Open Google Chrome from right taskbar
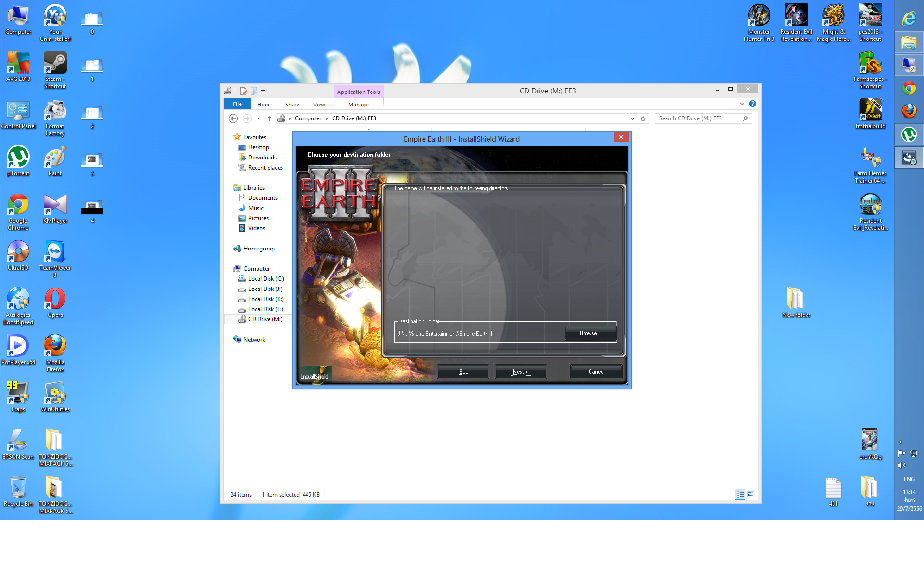The image size is (924, 578). click(x=909, y=88)
